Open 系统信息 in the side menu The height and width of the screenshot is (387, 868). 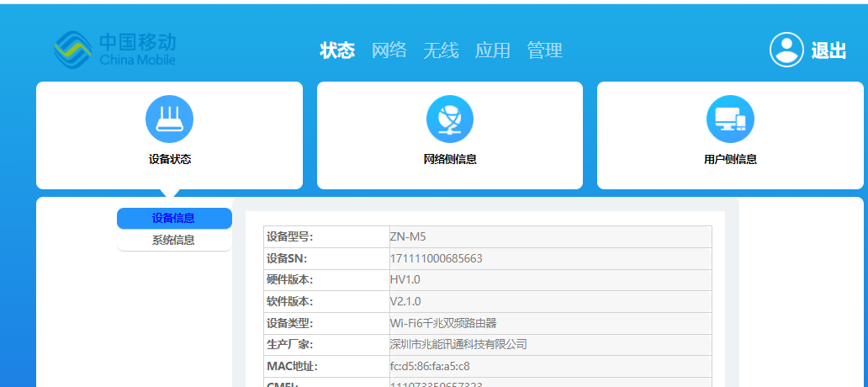click(174, 241)
